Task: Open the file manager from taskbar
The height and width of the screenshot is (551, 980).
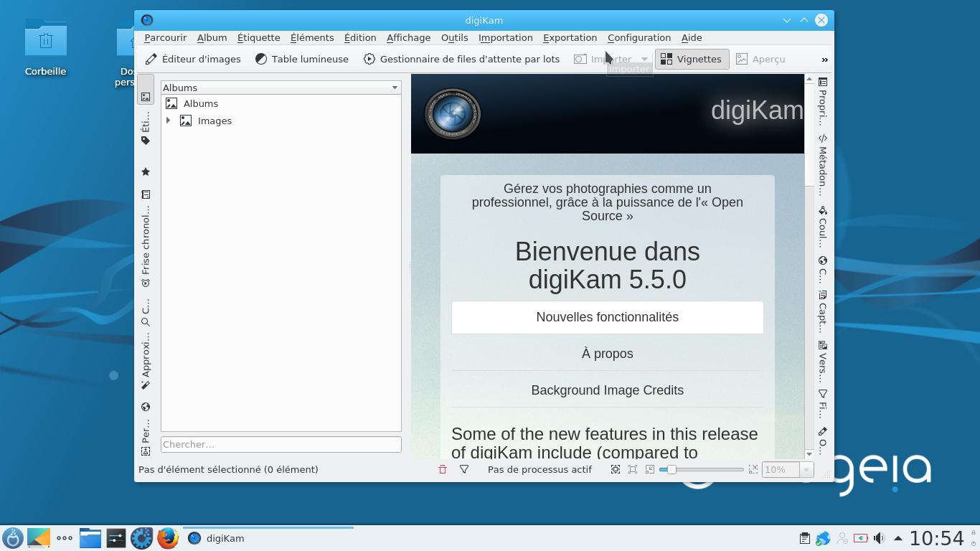Action: pos(90,538)
